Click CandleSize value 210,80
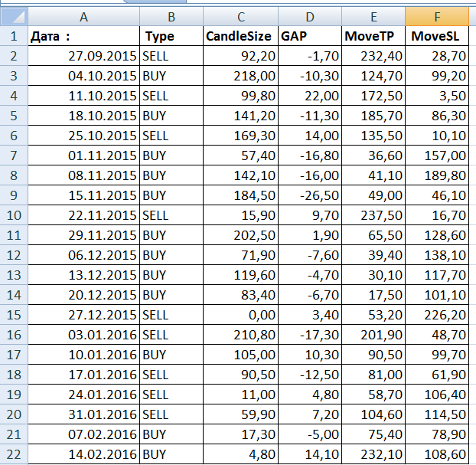The height and width of the screenshot is (465, 476). 240,335
